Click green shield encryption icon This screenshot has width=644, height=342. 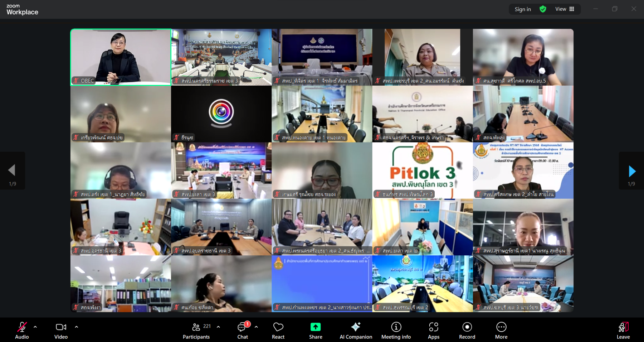click(543, 9)
